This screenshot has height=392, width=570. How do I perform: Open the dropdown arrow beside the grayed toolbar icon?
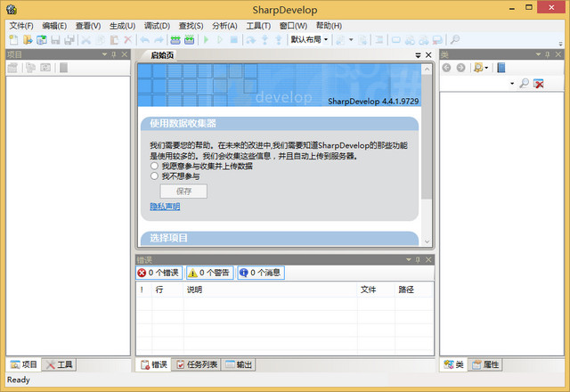pyautogui.click(x=351, y=39)
